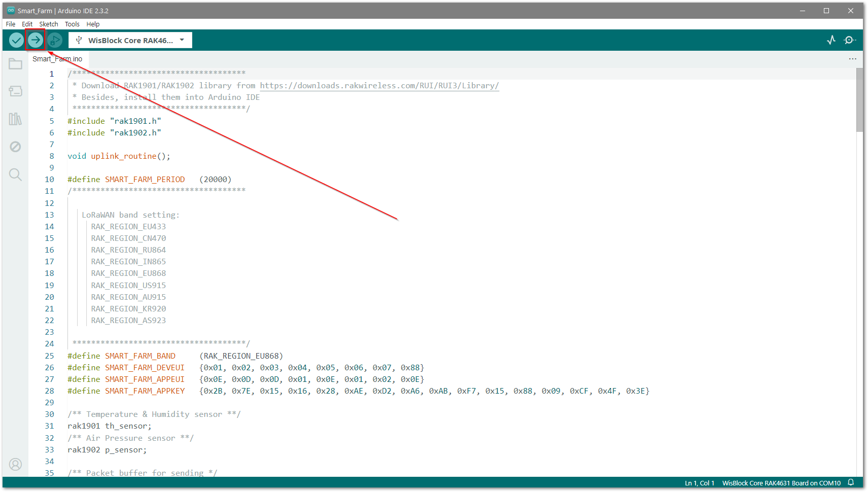The height and width of the screenshot is (492, 868).
Task: Open the Help menu
Action: [x=93, y=24]
